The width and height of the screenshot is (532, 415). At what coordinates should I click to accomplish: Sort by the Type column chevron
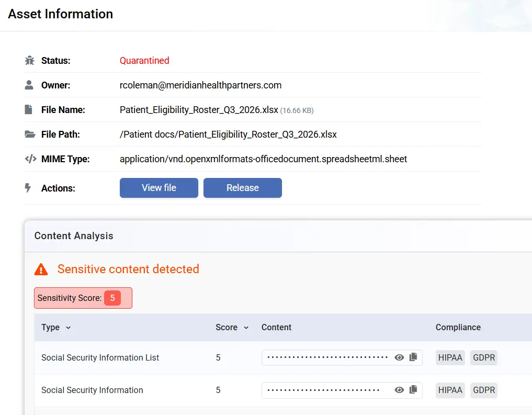(68, 328)
